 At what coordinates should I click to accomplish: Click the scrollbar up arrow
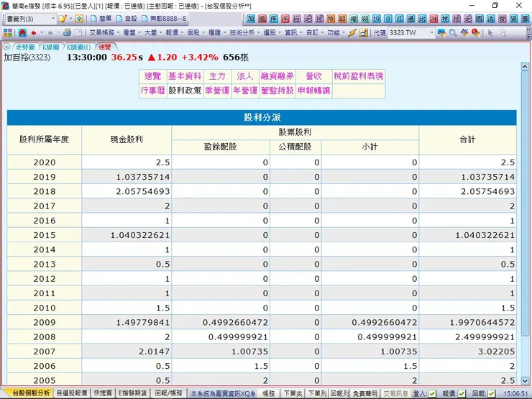[x=525, y=66]
